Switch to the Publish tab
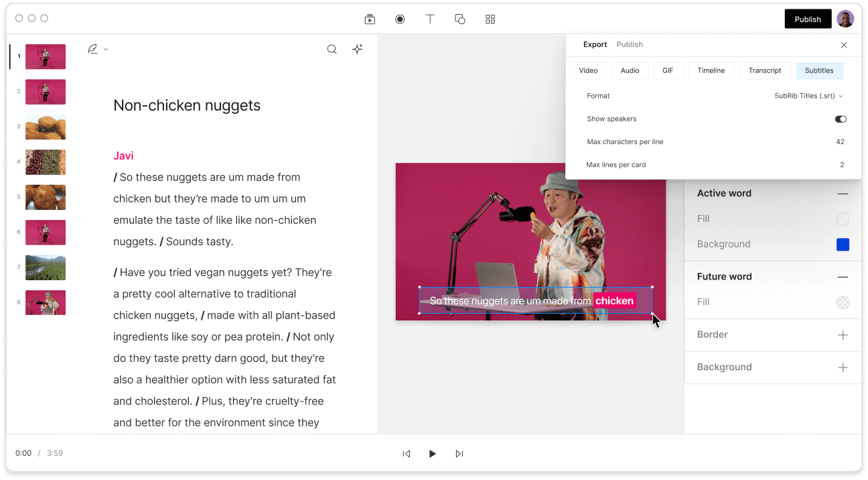868x480 pixels. (630, 44)
